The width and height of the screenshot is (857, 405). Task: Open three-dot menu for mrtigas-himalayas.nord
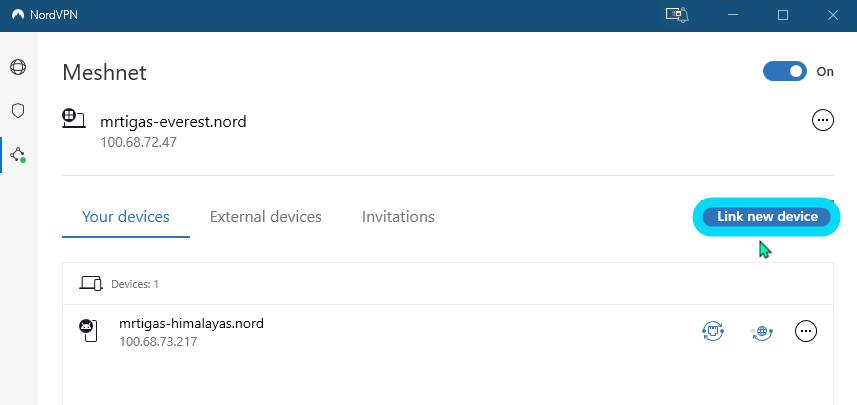coord(805,331)
